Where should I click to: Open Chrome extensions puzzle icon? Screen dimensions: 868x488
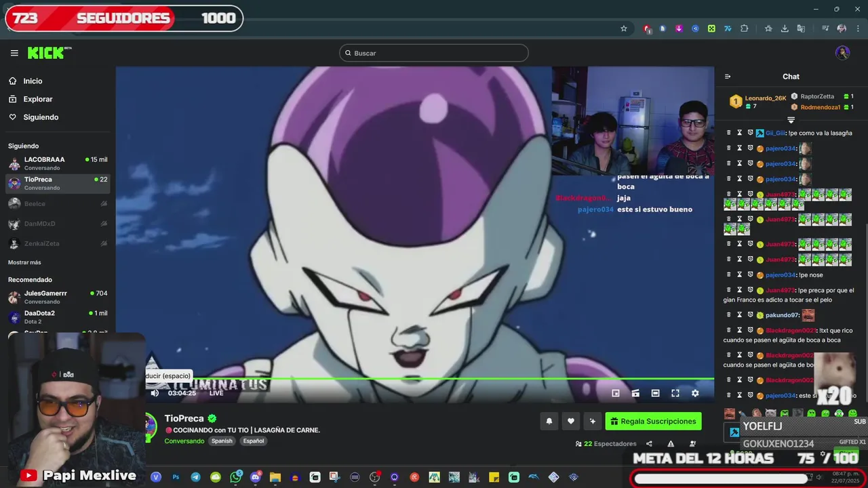point(744,28)
